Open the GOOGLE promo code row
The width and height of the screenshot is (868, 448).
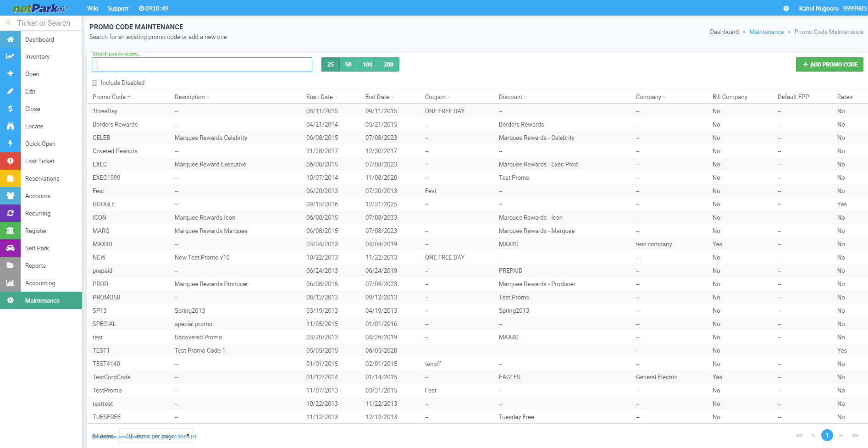click(x=477, y=204)
